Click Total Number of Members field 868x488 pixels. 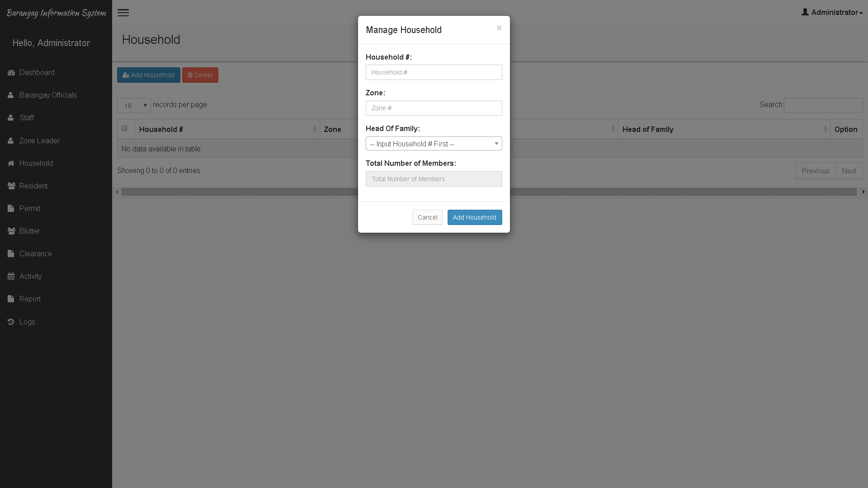pos(434,179)
